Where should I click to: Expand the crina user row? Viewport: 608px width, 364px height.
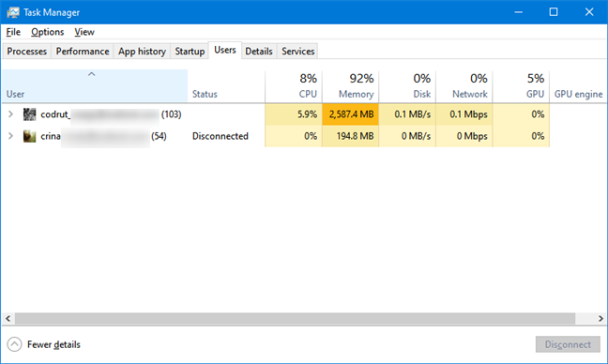point(11,136)
